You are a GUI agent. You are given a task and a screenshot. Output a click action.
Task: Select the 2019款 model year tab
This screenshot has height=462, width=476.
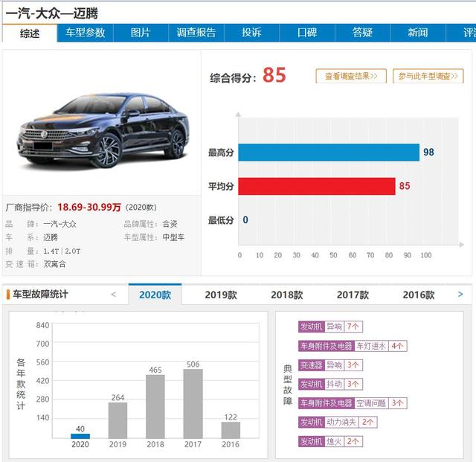click(x=221, y=295)
